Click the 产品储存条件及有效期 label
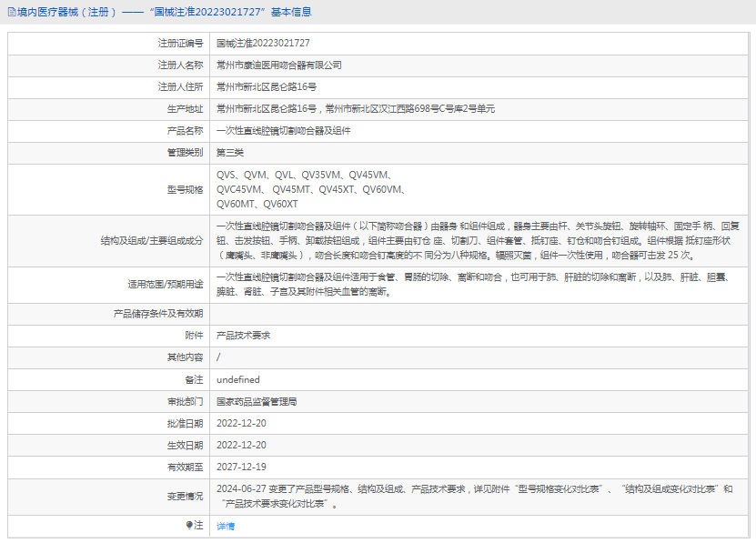756x543 pixels. pyautogui.click(x=158, y=314)
